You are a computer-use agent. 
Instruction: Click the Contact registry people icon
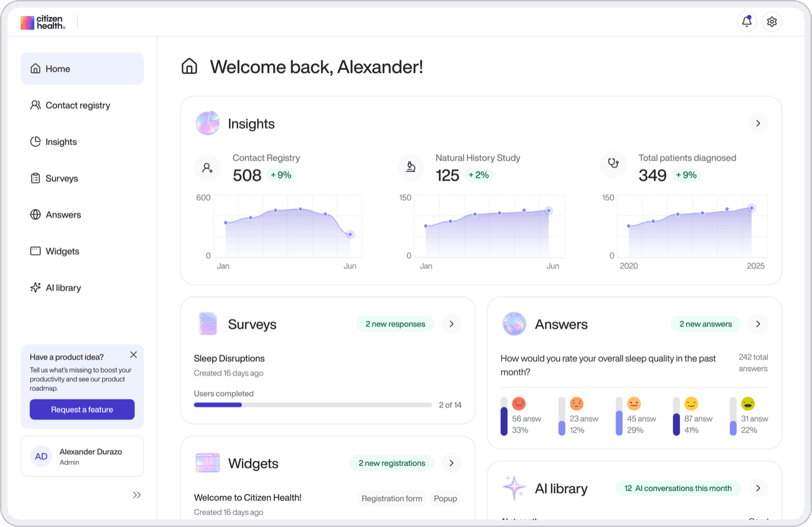click(x=35, y=105)
